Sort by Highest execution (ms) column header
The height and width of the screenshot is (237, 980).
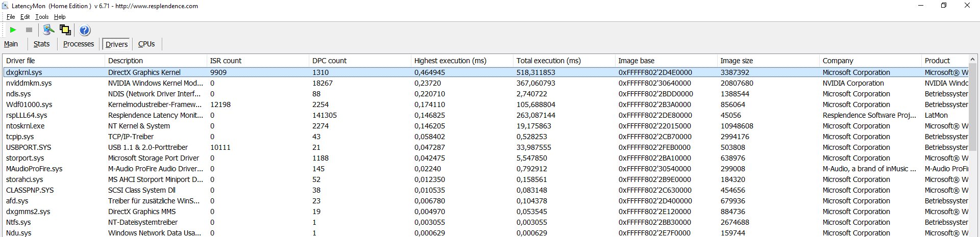coord(450,61)
